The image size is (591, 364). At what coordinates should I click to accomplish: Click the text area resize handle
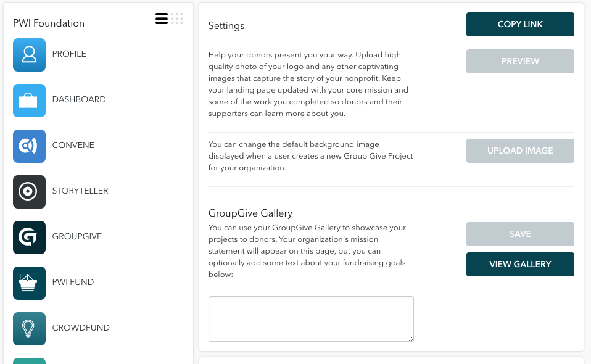pyautogui.click(x=410, y=338)
